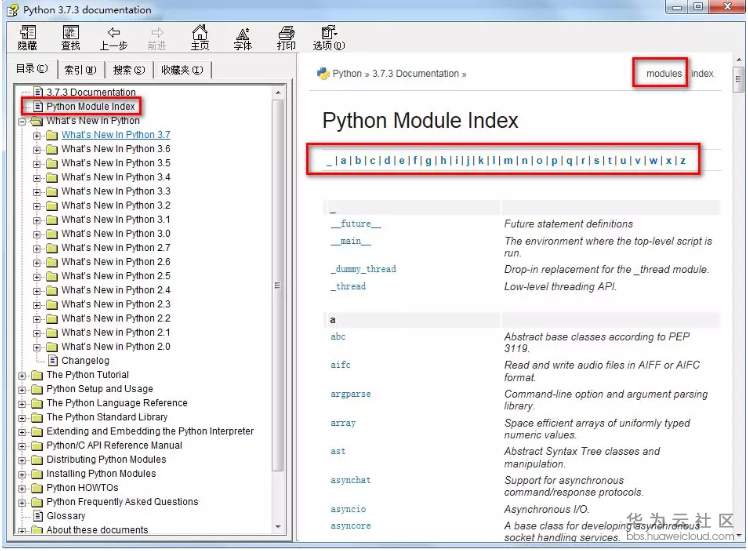
Task: Switch to the 搜索 (Search) tab
Action: tap(129, 70)
